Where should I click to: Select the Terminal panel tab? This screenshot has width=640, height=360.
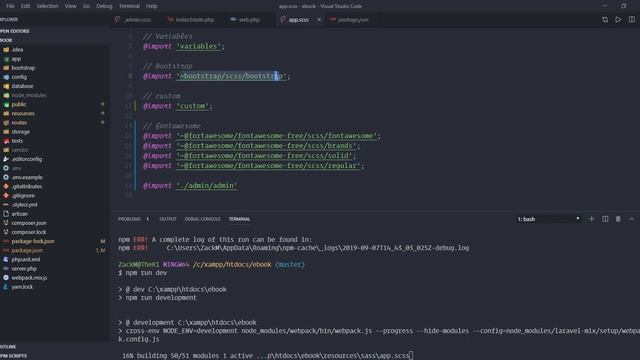pos(239,219)
